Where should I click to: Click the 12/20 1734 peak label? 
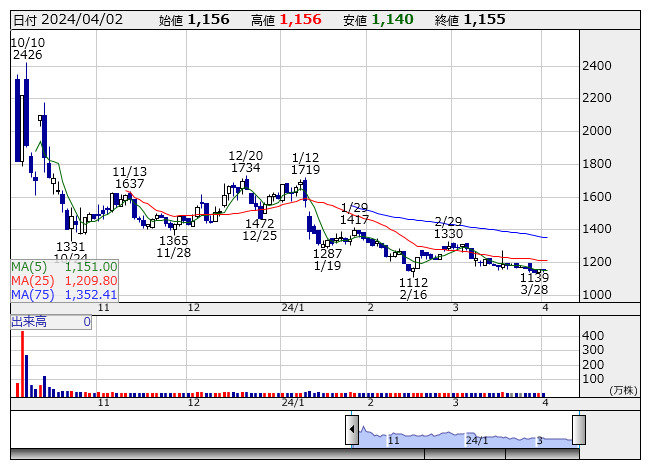click(x=245, y=162)
